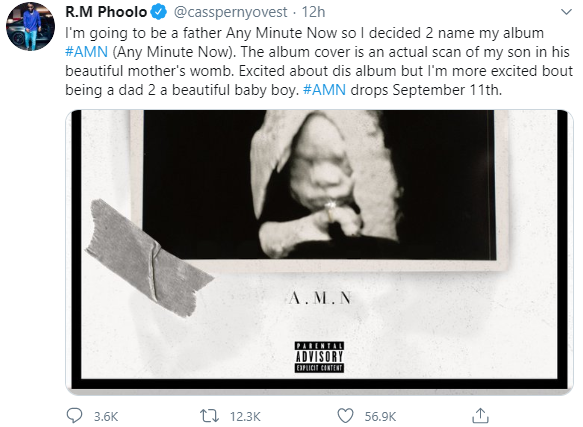Click the reply speech bubble icon
Viewport: 583px width, 427px height.
(x=74, y=415)
